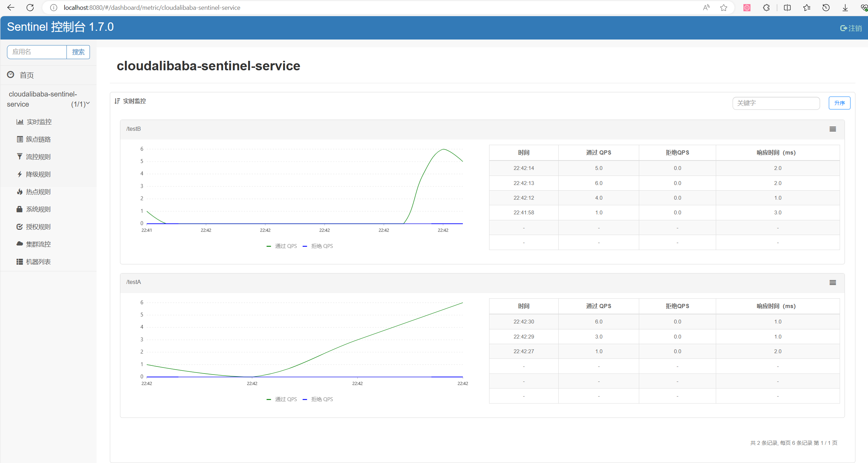This screenshot has height=463, width=868.
Task: Click the 应用名 search input
Action: click(37, 52)
